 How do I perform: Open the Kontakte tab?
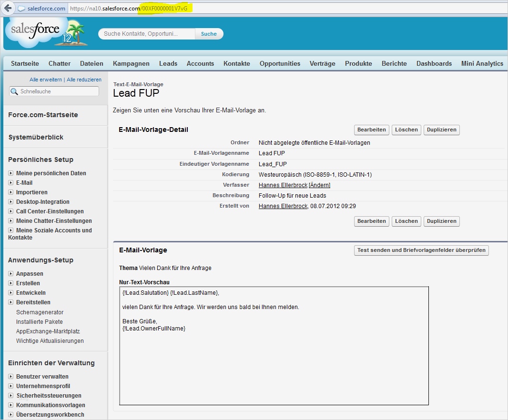tap(237, 63)
